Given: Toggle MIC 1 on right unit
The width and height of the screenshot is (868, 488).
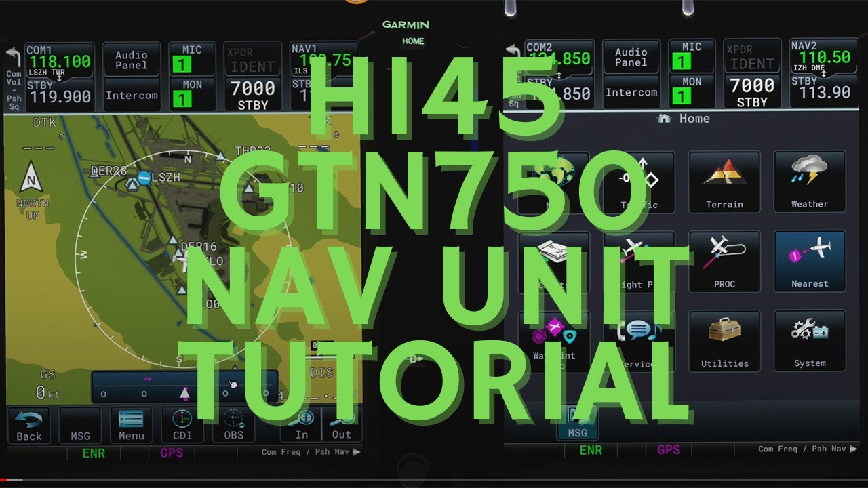Looking at the screenshot, I should (692, 57).
